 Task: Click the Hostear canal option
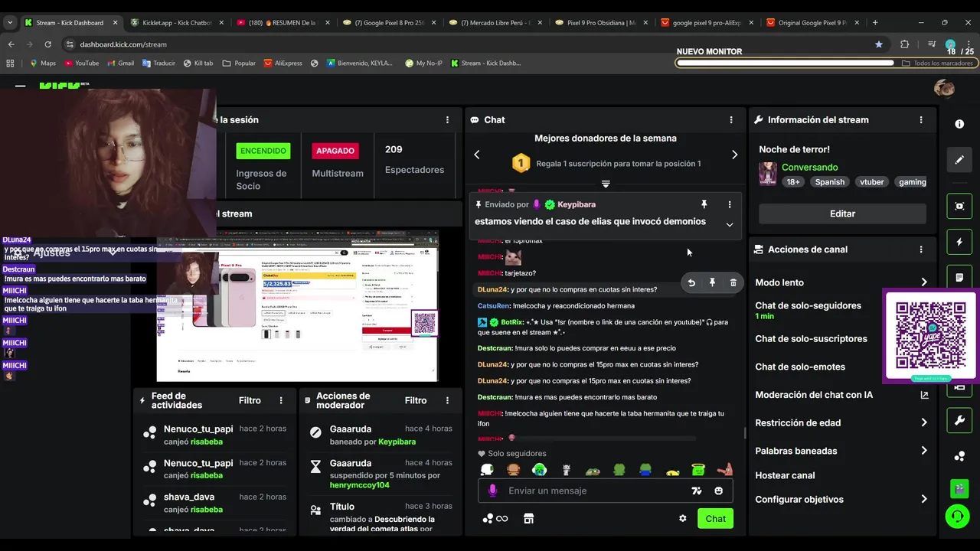(785, 475)
